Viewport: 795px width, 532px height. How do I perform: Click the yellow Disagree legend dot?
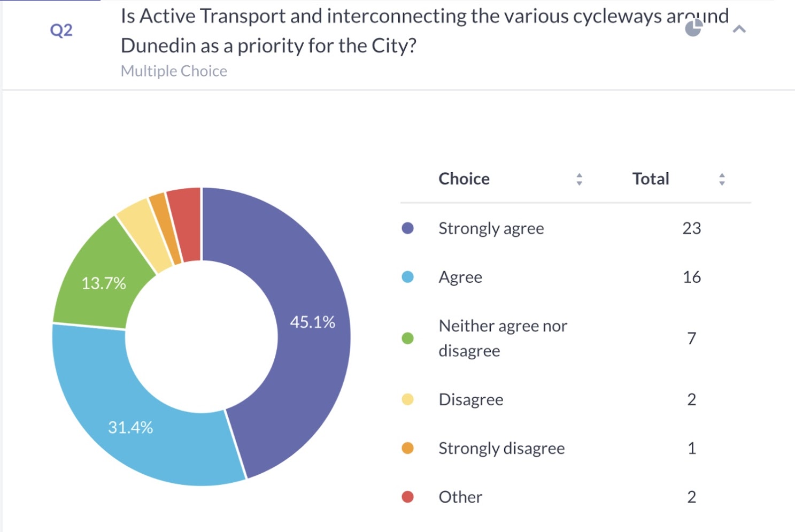tap(407, 399)
